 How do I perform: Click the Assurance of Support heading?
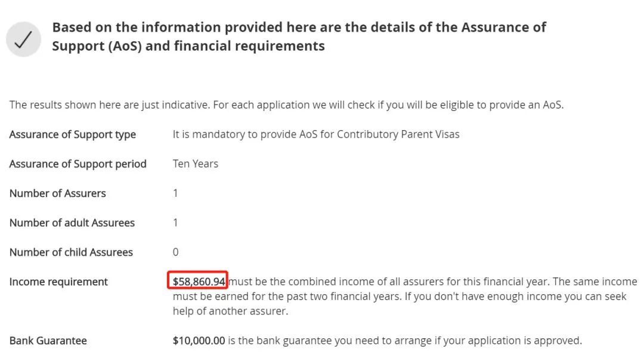point(299,36)
